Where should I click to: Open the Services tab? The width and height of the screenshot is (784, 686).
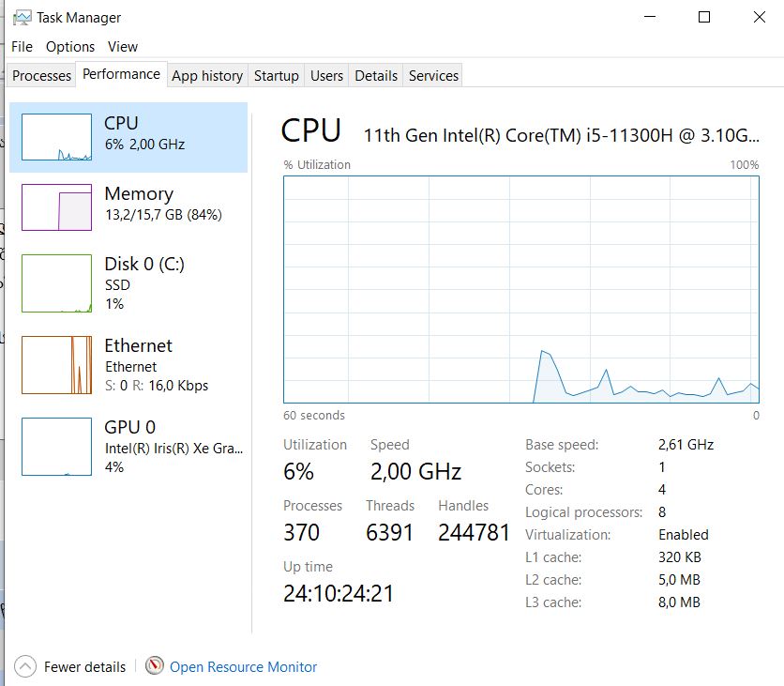pos(433,76)
